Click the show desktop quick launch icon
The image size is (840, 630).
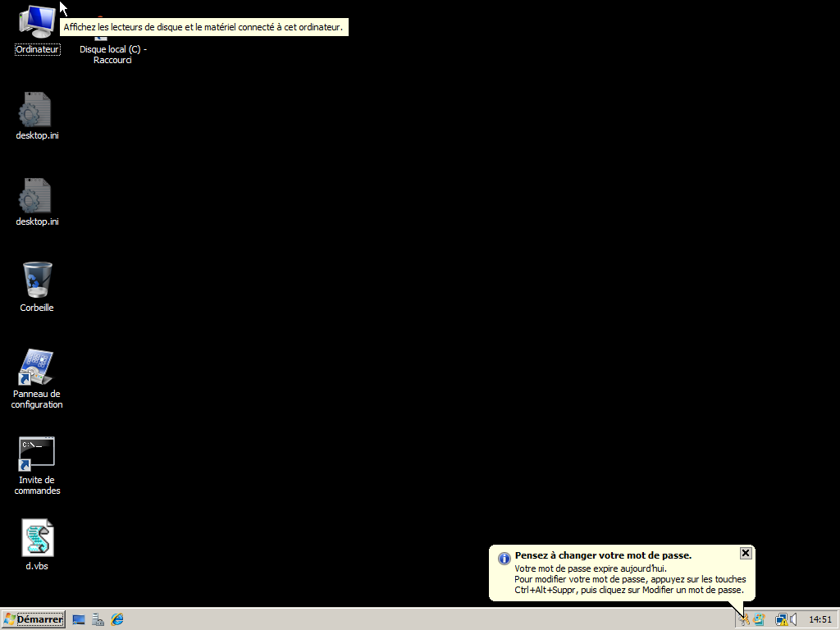click(x=80, y=619)
